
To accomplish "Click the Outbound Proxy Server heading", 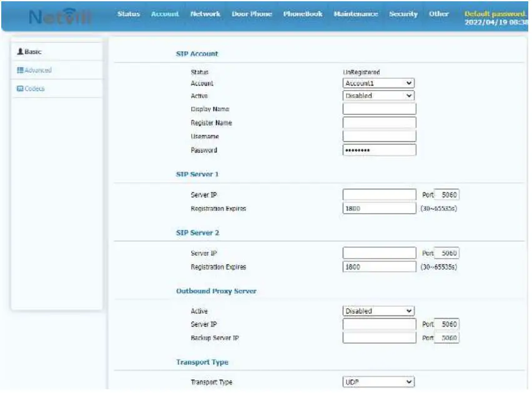I will (x=216, y=291).
